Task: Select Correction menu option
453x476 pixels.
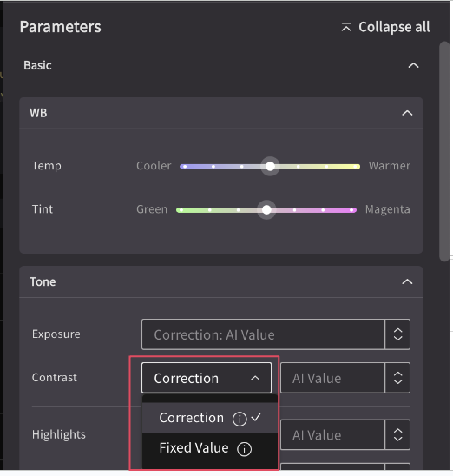Action: tap(210, 418)
